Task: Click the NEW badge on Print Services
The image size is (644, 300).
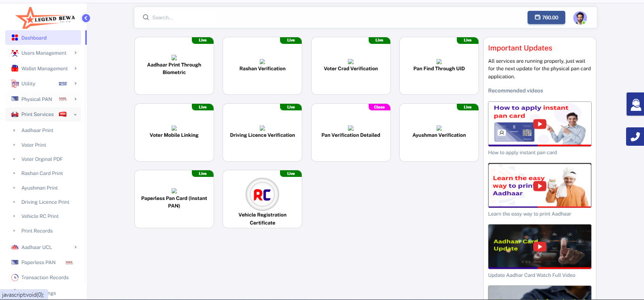Action: point(63,114)
